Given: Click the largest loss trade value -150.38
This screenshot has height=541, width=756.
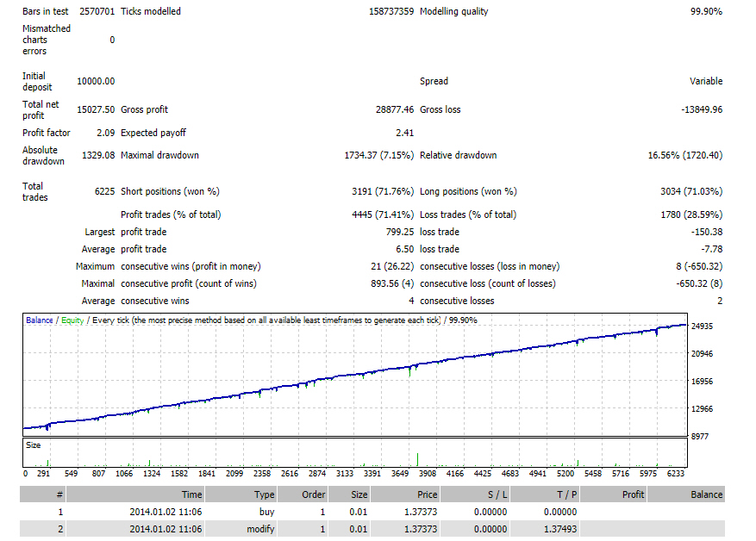Looking at the screenshot, I should [706, 232].
